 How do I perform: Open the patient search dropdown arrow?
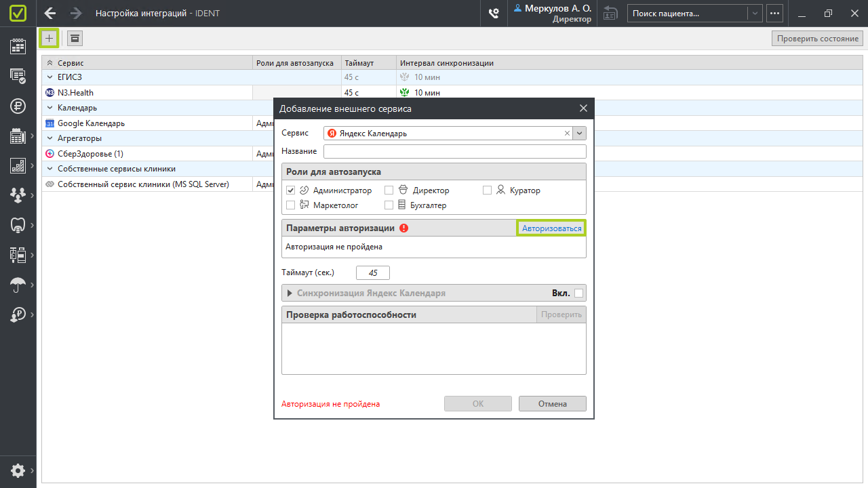pos(755,13)
